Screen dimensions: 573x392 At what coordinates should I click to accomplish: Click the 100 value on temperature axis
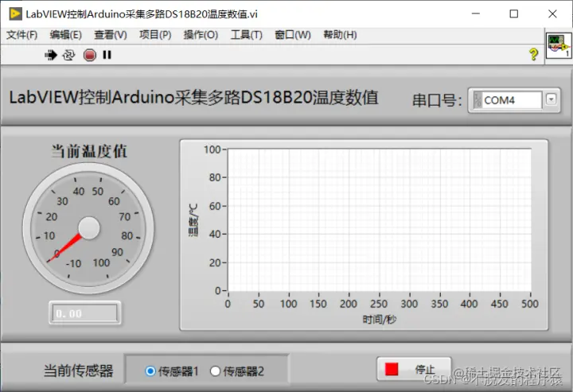click(x=212, y=149)
